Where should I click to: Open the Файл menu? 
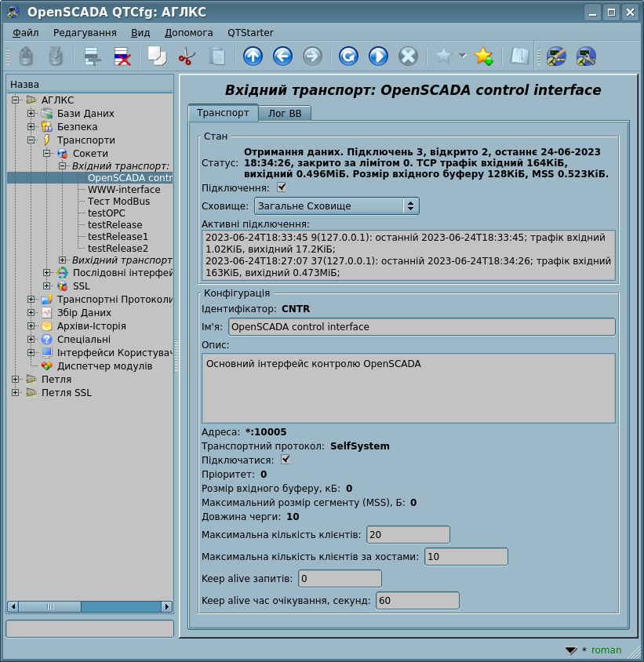(25, 32)
